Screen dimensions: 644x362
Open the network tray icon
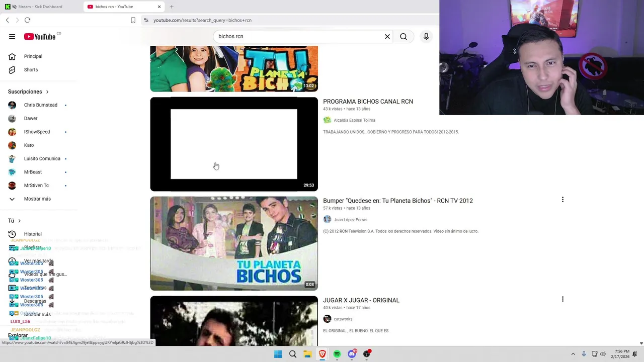tap(594, 354)
